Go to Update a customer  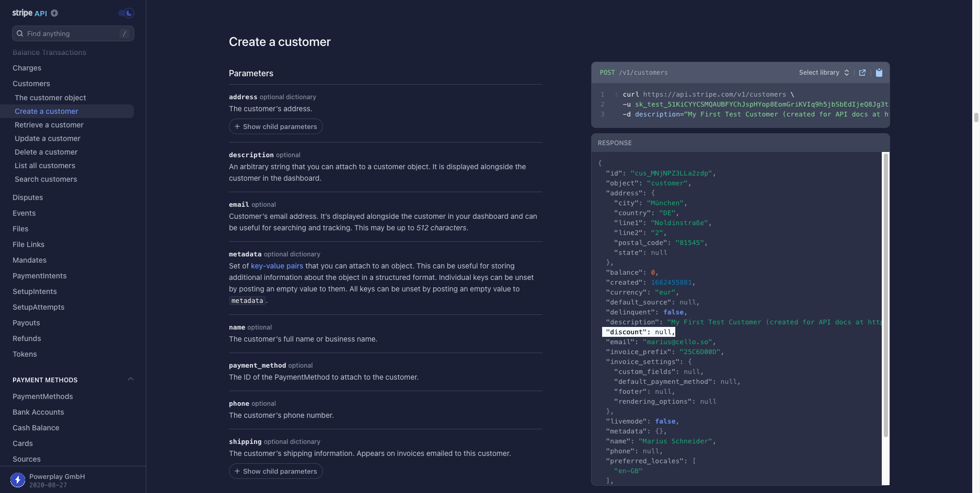48,138
